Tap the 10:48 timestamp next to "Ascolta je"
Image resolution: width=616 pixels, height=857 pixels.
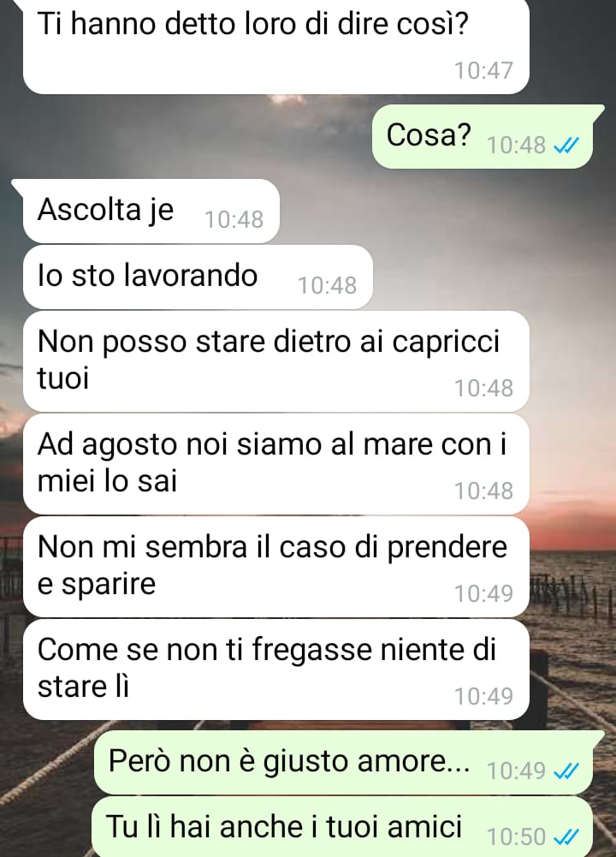pyautogui.click(x=234, y=220)
